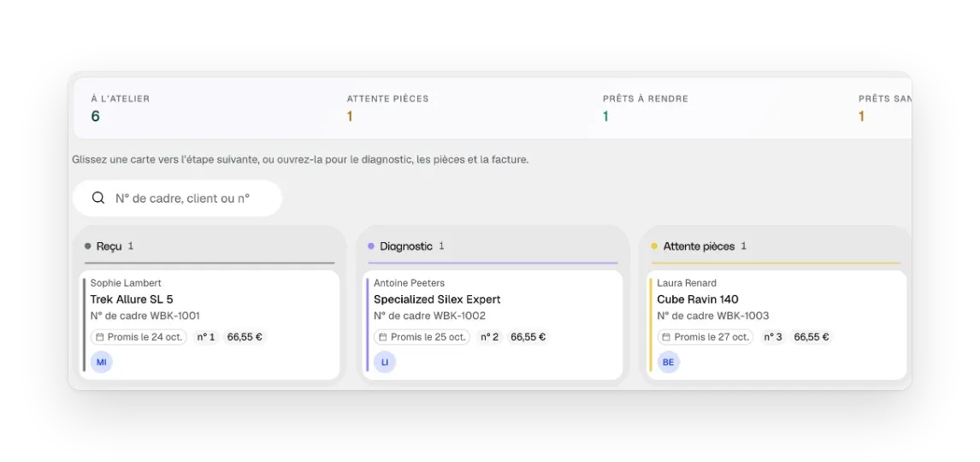Click the Attente pièces column header

pyautogui.click(x=776, y=246)
